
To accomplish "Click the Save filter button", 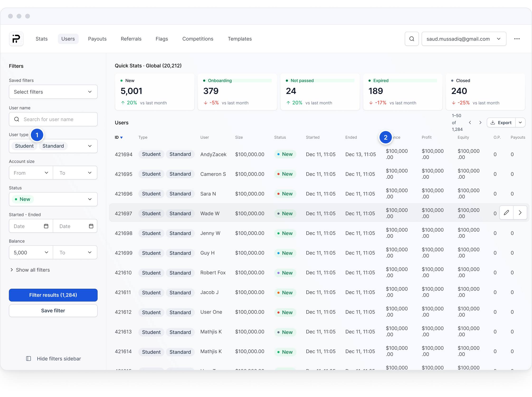I will [x=53, y=311].
